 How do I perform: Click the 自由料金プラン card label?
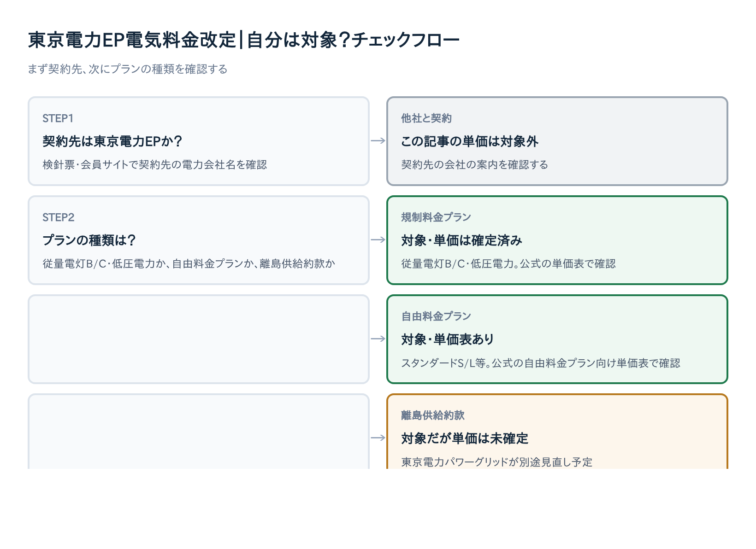click(436, 316)
